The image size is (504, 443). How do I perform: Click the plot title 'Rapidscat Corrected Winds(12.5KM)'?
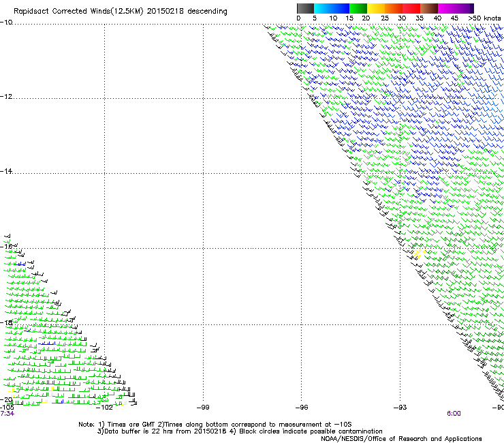pyautogui.click(x=78, y=12)
